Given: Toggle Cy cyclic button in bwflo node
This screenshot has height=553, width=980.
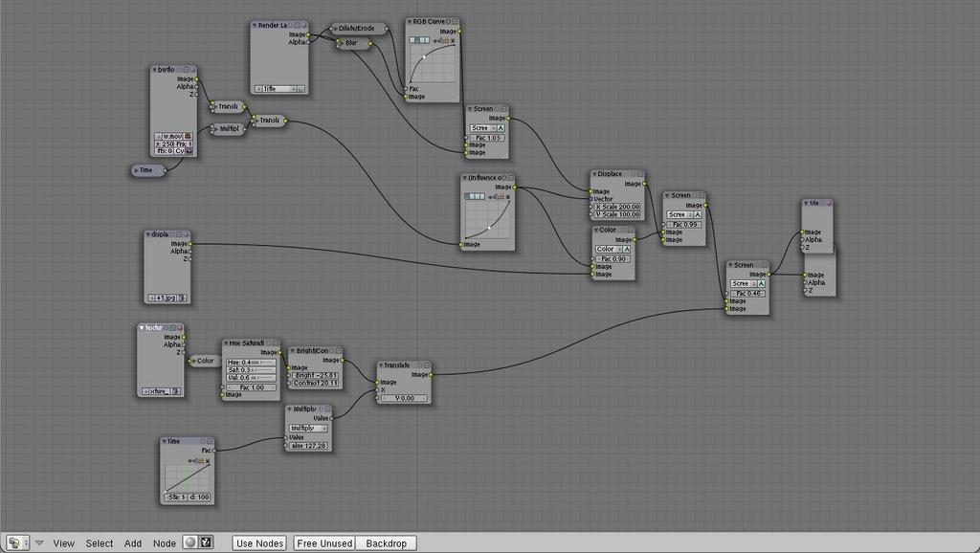Looking at the screenshot, I should pos(179,151).
